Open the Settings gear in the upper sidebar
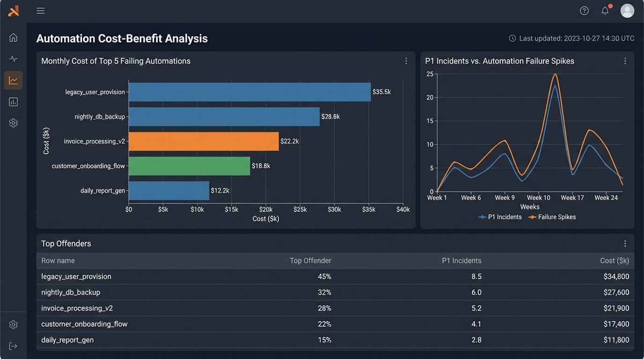644x359 pixels. coord(13,122)
